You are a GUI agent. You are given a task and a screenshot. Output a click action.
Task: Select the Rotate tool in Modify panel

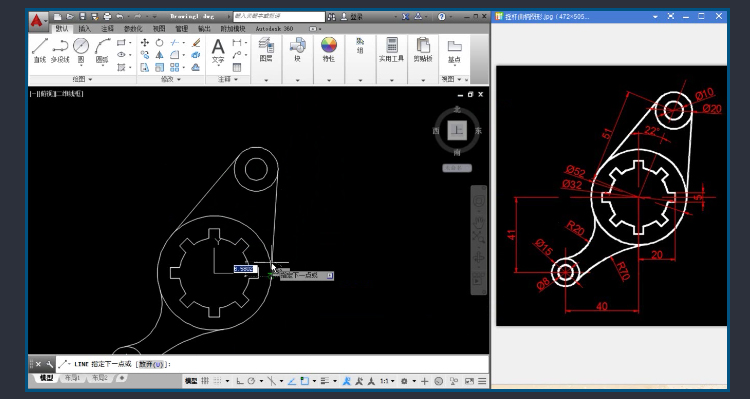coord(159,43)
